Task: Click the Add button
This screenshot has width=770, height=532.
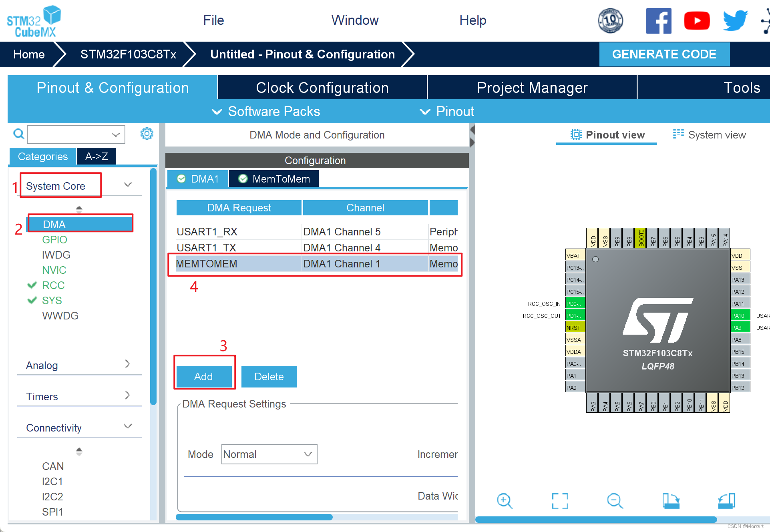Action: [x=204, y=376]
